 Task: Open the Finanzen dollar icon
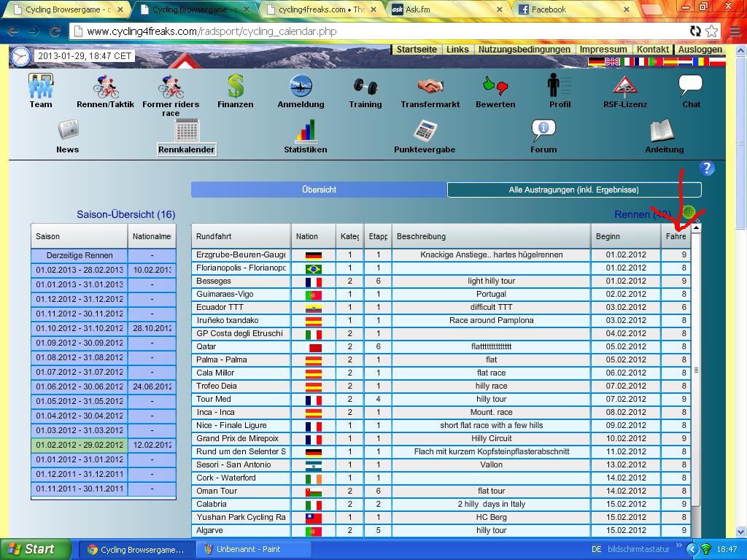(235, 87)
